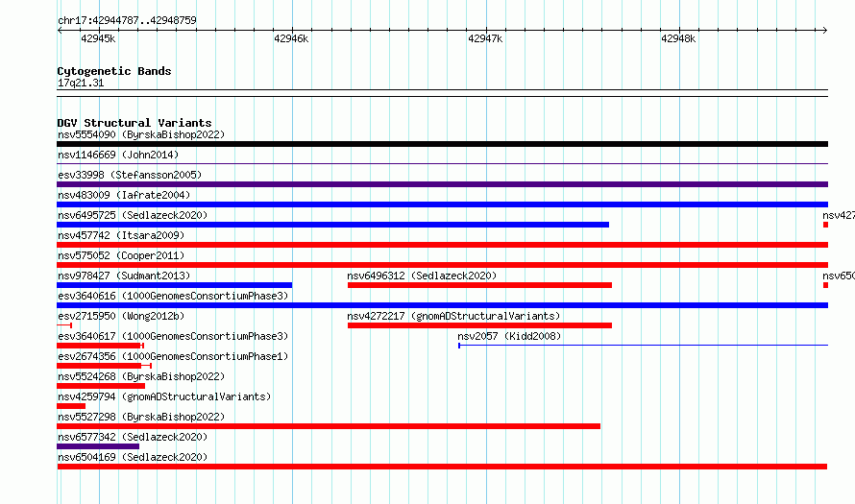Screen dimensions: 855x504
Task: Select the red nsv457742 variant bar
Action: pyautogui.click(x=442, y=245)
